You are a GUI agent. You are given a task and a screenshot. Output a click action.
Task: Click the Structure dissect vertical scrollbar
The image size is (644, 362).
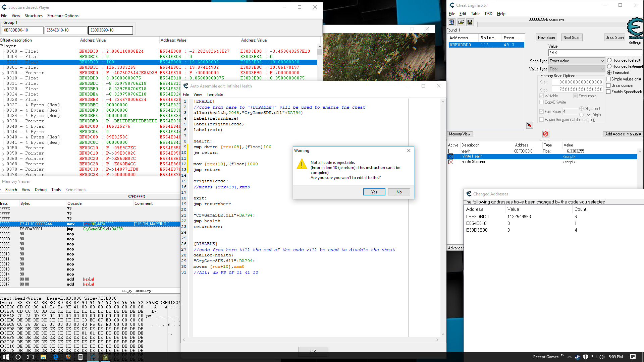[319, 54]
